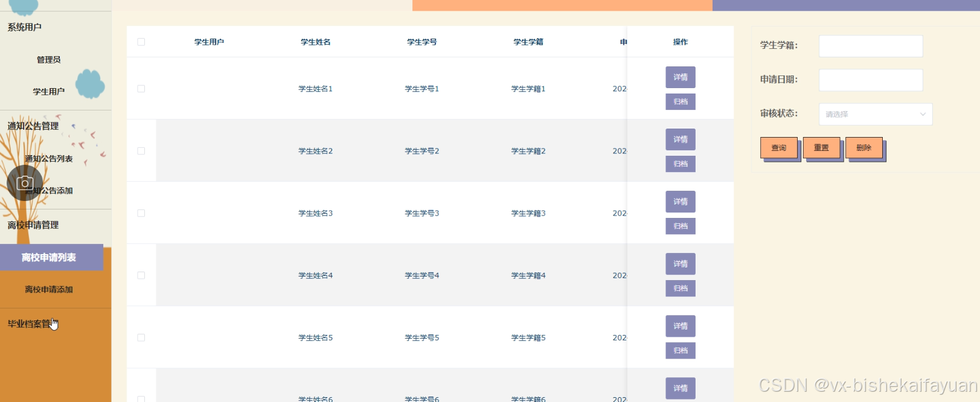Viewport: 980px width, 402px height.
Task: Open the 审核状态 dropdown
Action: pyautogui.click(x=876, y=114)
